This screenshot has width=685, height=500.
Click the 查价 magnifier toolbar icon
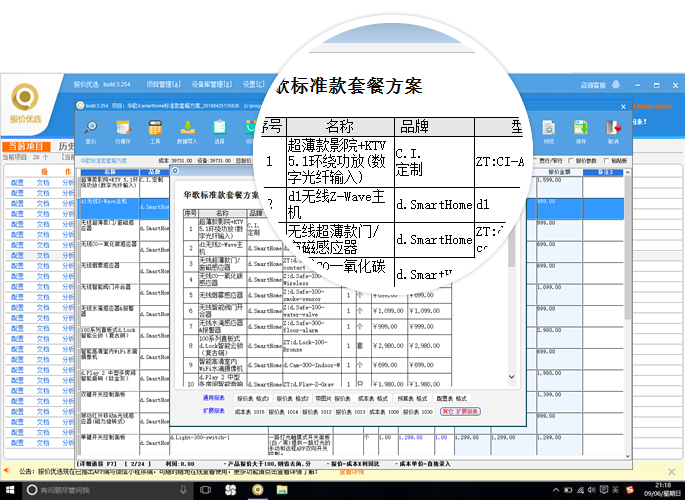91,132
